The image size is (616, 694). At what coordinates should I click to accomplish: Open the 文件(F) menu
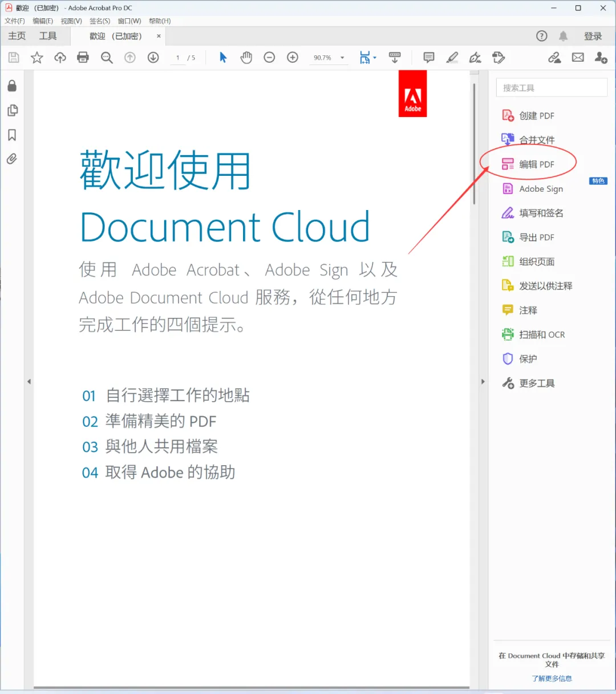pyautogui.click(x=15, y=21)
